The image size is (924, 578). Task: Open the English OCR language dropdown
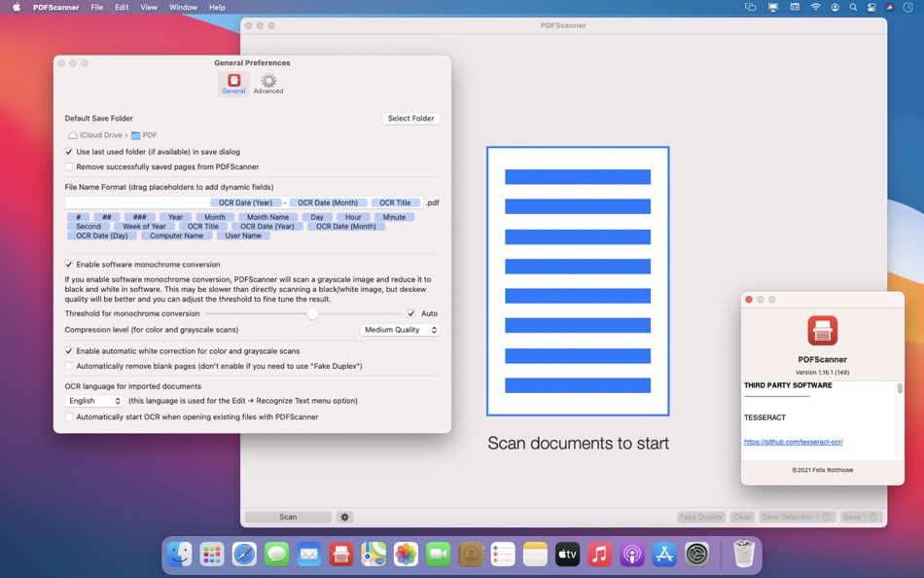[x=94, y=401]
